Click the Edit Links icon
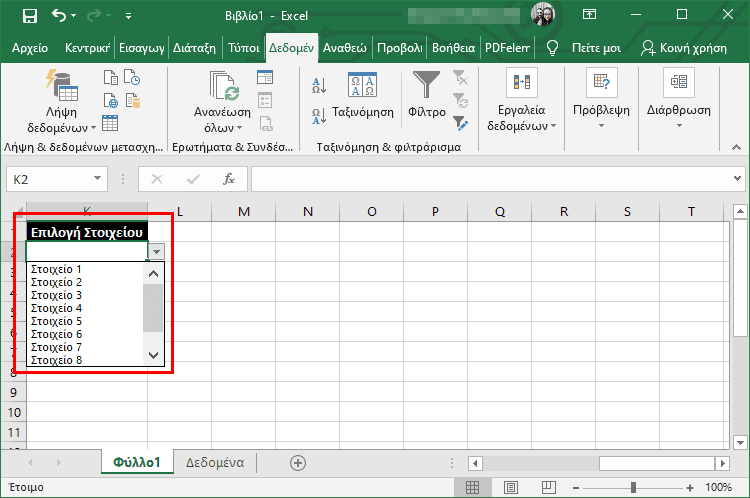 pos(266,123)
